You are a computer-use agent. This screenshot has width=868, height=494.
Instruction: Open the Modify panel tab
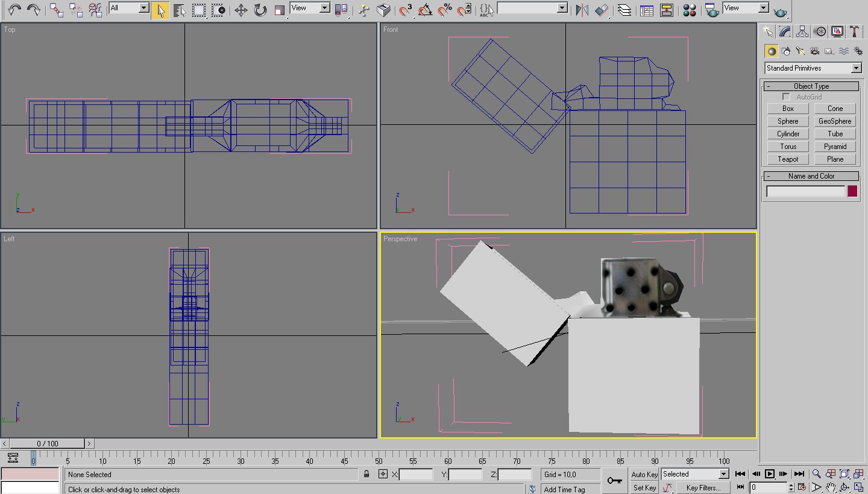pos(785,32)
